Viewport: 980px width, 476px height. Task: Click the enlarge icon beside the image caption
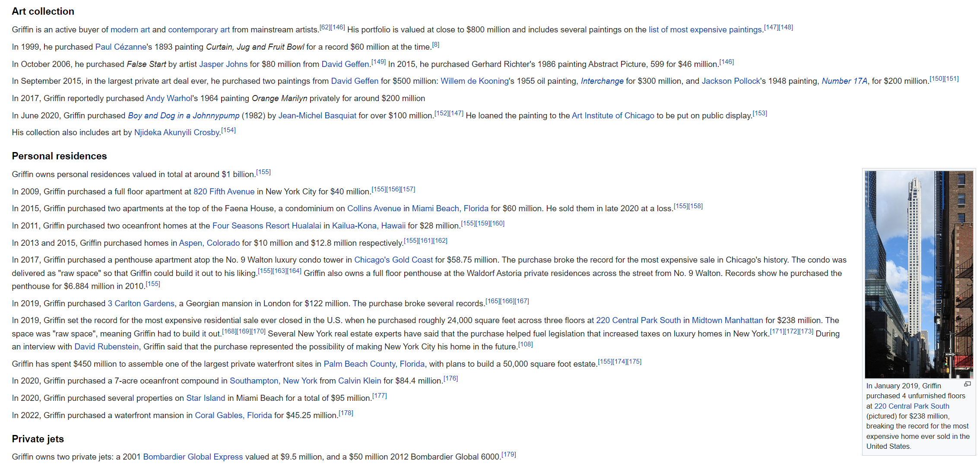(967, 384)
